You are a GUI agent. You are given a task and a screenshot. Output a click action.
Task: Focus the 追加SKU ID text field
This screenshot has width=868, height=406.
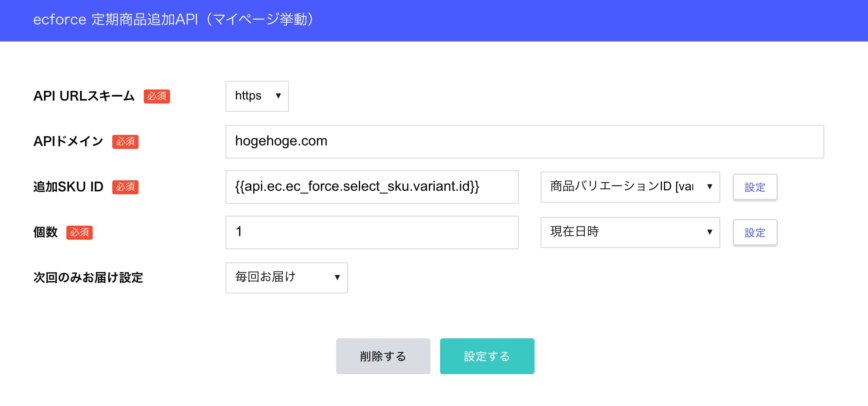point(372,187)
